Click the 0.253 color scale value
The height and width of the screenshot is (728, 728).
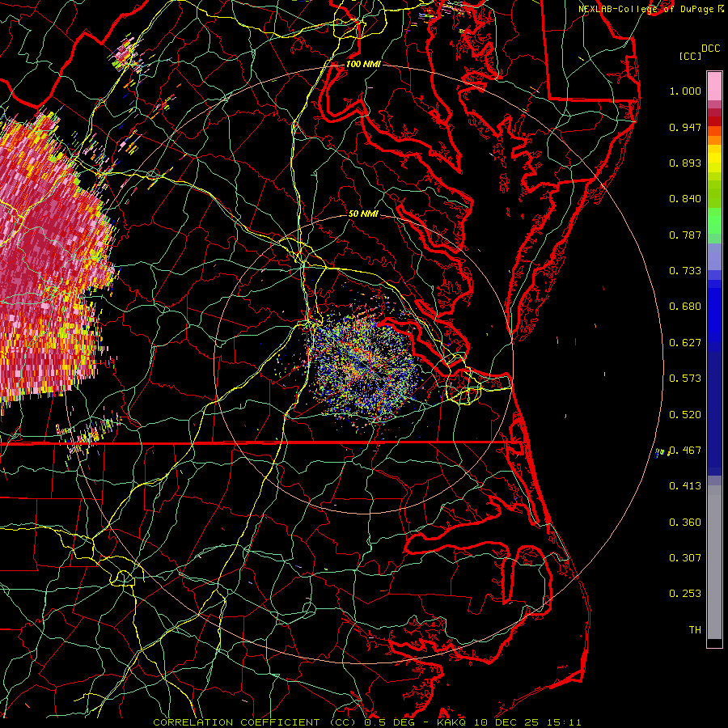(x=685, y=594)
